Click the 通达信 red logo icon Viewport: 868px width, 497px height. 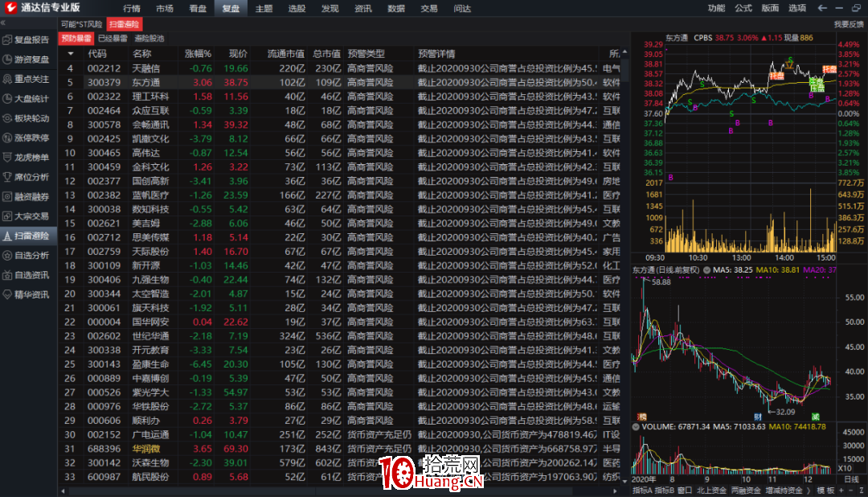[10, 8]
